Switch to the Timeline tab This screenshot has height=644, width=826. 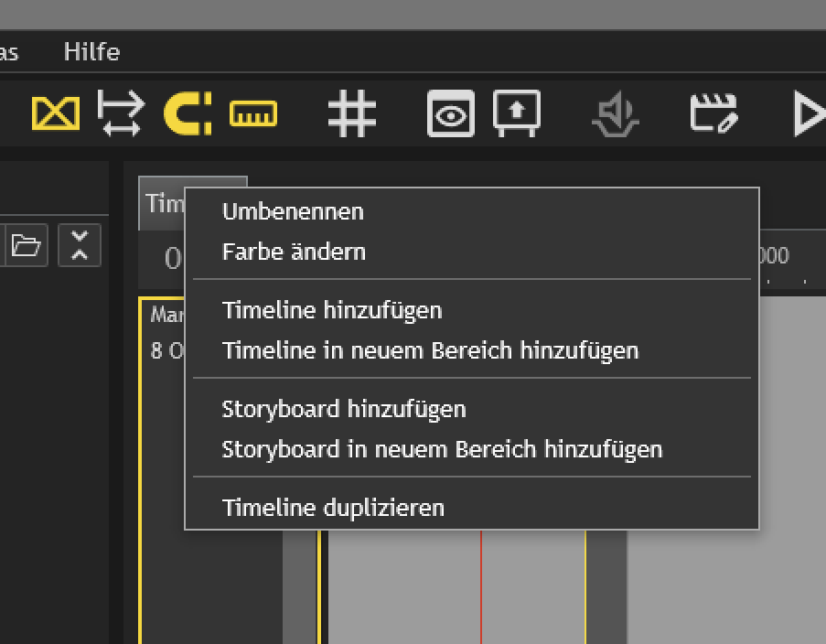click(x=165, y=203)
